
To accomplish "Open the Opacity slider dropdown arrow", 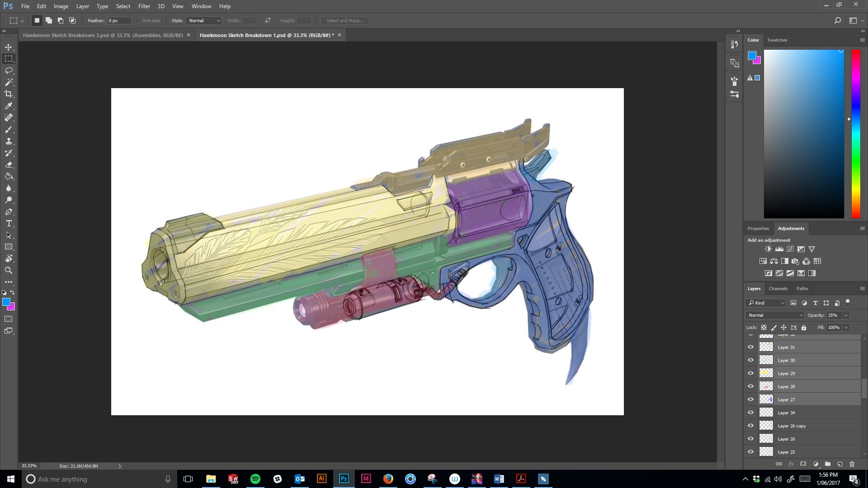I will 846,315.
